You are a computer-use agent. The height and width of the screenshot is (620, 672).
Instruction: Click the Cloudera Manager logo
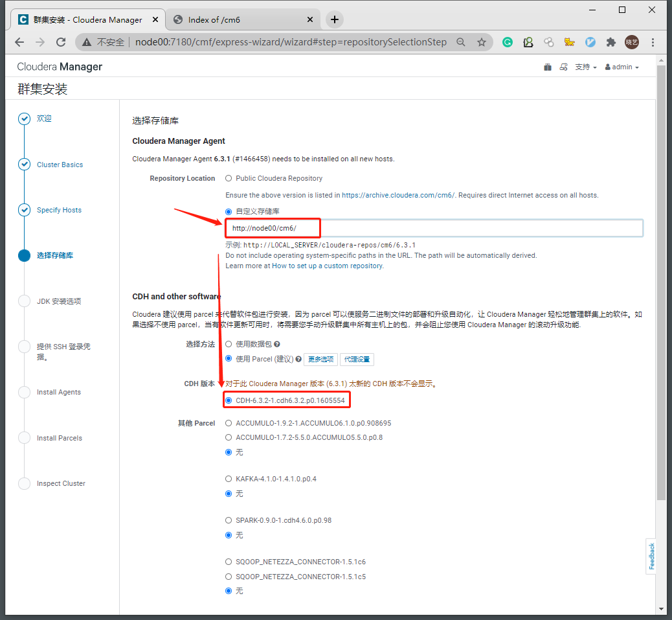pos(60,67)
